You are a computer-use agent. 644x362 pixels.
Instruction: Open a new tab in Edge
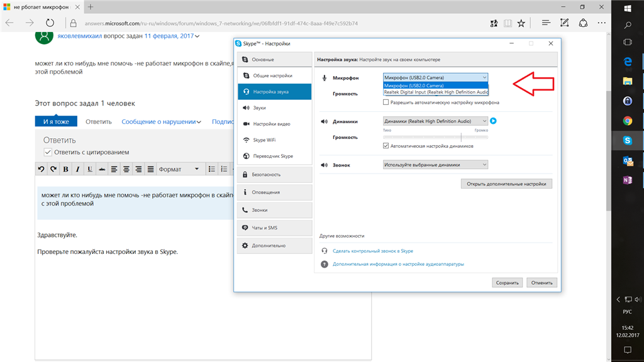(91, 7)
